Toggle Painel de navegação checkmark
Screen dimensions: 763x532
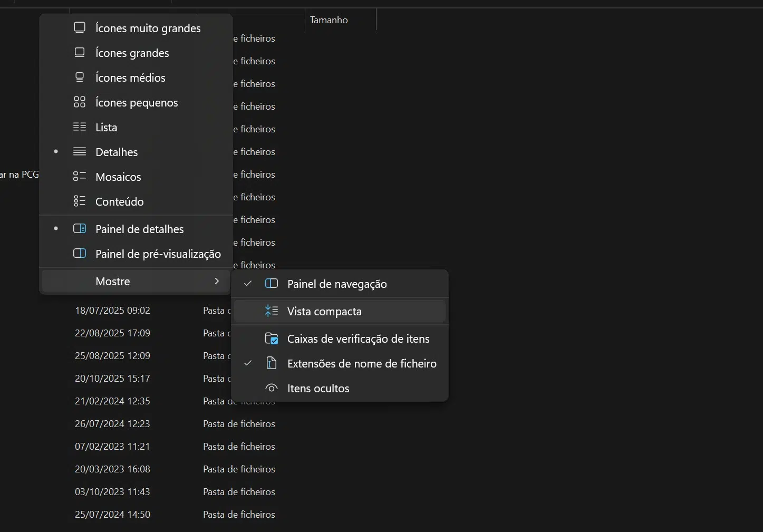248,284
